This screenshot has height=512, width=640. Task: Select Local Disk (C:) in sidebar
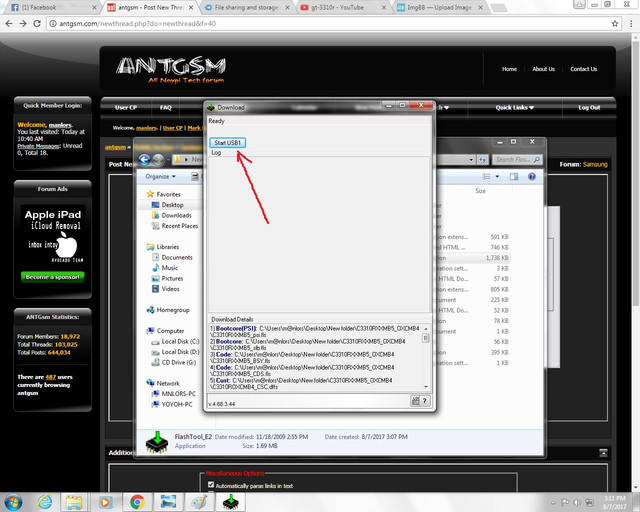pyautogui.click(x=180, y=341)
